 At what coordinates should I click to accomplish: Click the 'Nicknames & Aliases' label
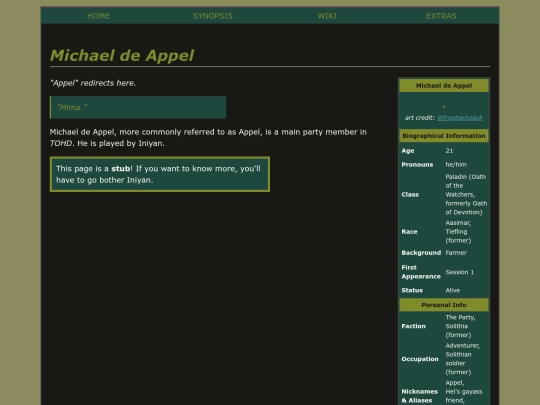[x=419, y=396]
